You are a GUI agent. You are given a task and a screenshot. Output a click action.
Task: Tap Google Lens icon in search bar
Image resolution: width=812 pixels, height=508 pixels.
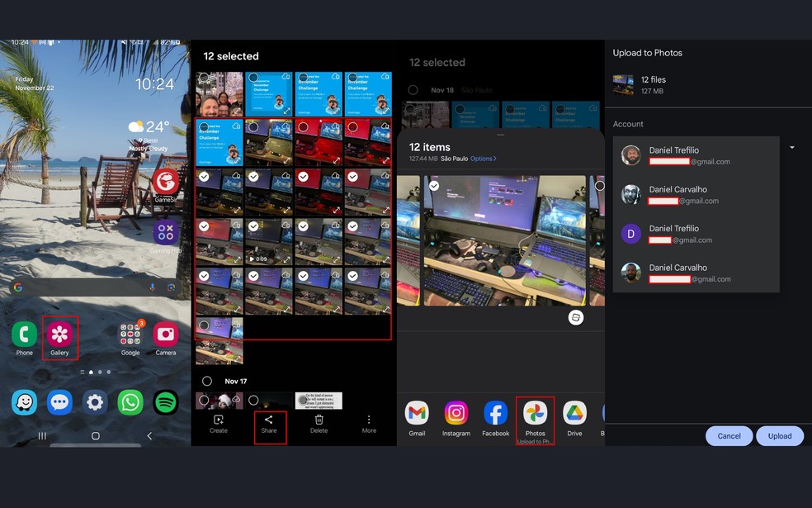pyautogui.click(x=171, y=287)
